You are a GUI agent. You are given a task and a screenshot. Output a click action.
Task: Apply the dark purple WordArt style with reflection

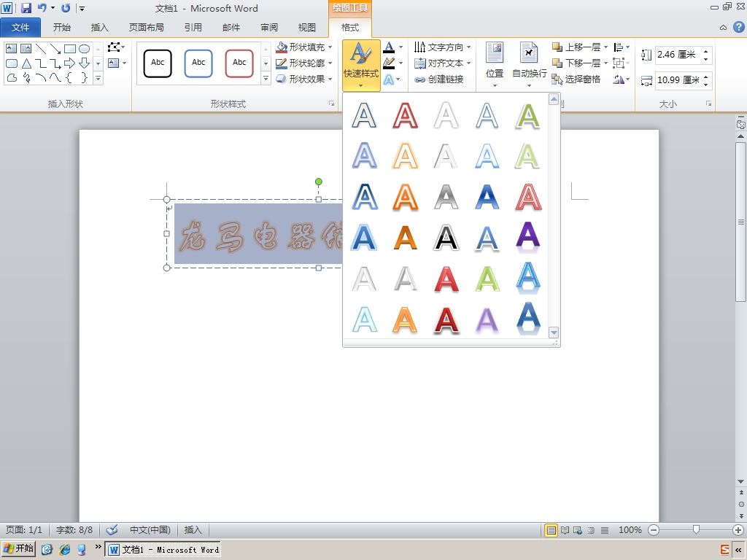point(528,238)
